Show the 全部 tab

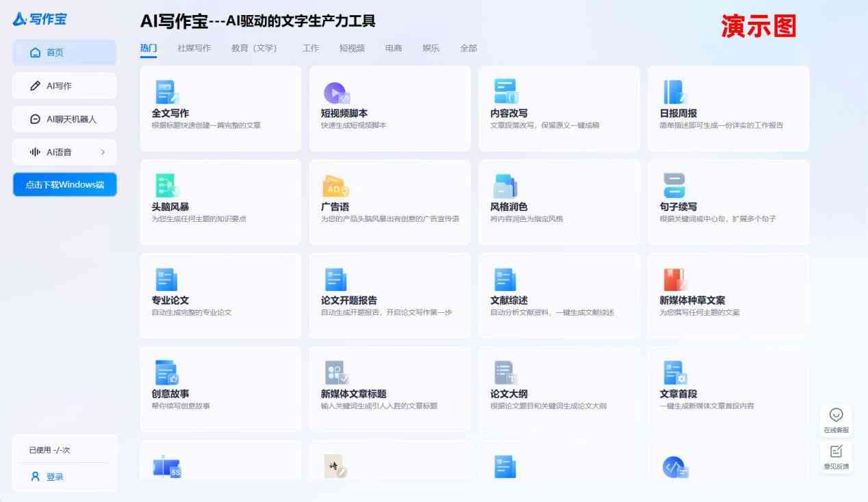[468, 48]
